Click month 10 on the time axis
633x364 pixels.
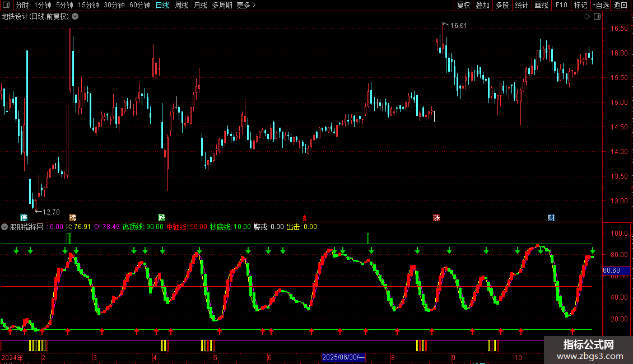point(518,357)
